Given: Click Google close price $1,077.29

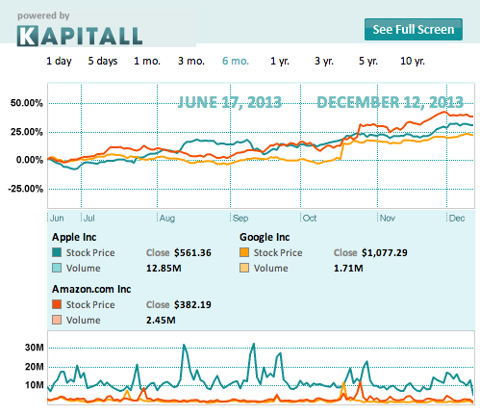Looking at the screenshot, I should click(384, 253).
